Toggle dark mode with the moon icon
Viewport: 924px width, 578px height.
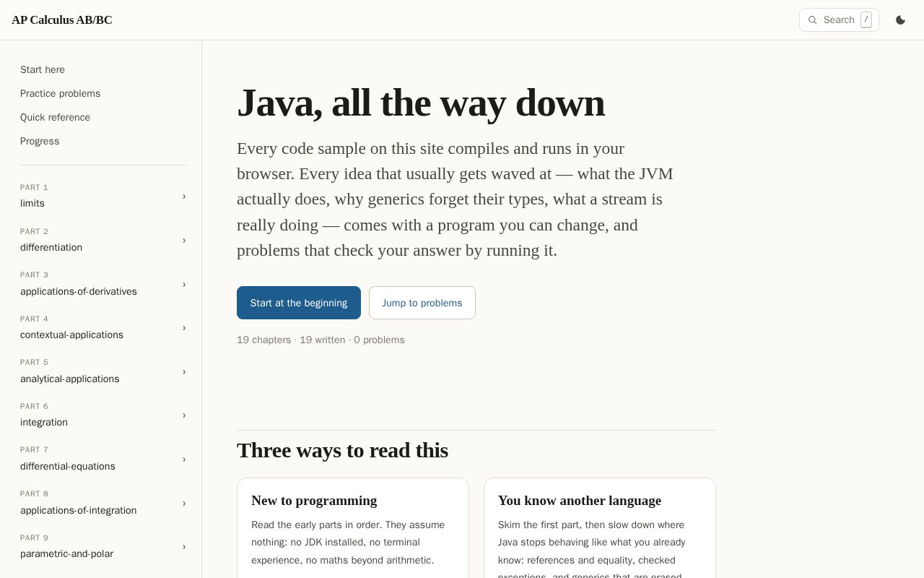click(900, 20)
